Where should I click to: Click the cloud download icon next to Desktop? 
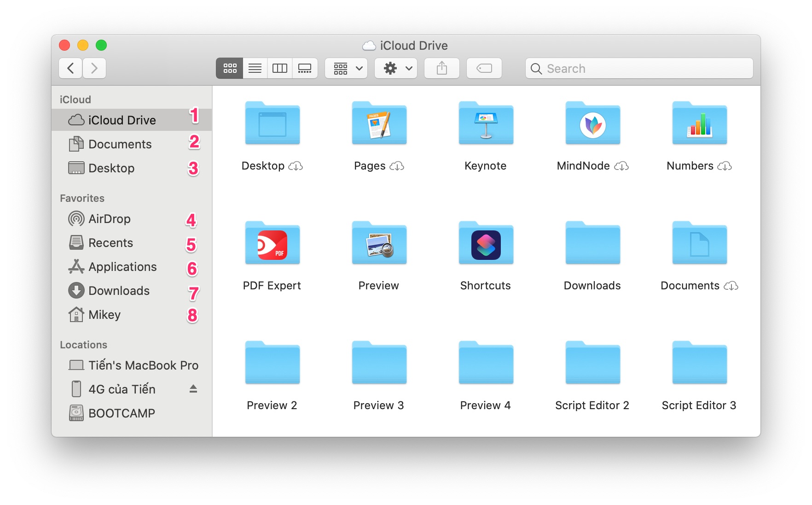pyautogui.click(x=296, y=166)
